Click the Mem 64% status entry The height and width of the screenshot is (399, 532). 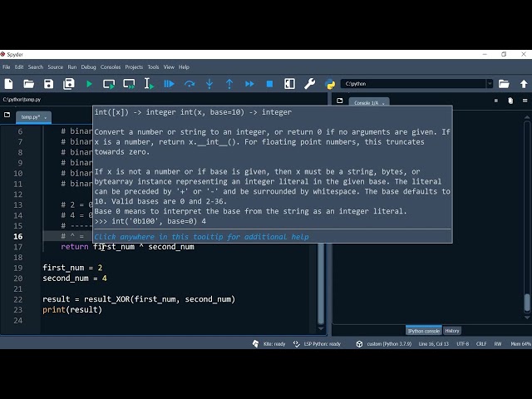[x=521, y=343]
